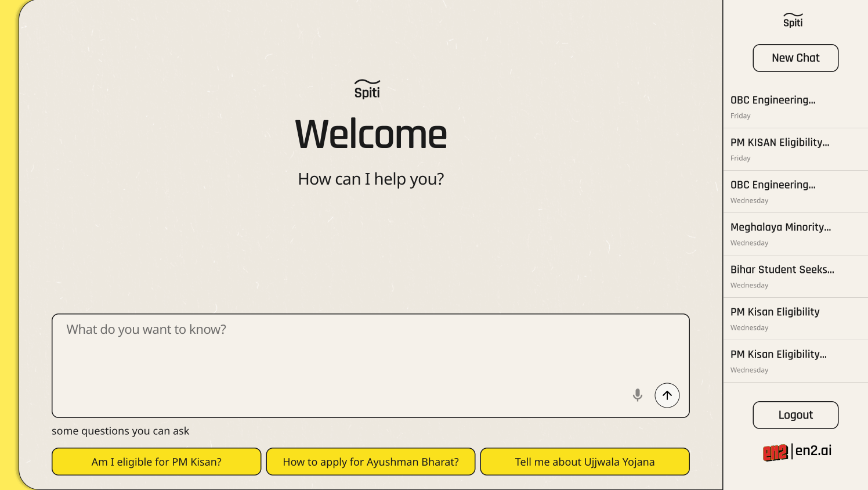Choose 'How to apply for Ayushman Bharat?' suggestion
The height and width of the screenshot is (490, 868).
click(371, 462)
